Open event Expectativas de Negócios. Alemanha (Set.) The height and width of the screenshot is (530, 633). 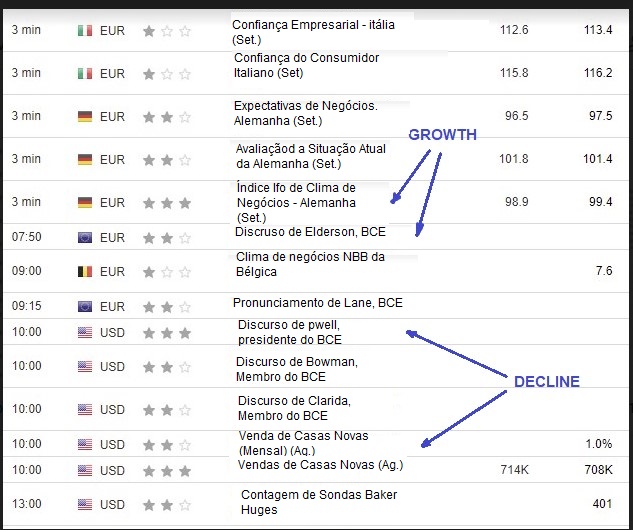[x=306, y=113]
